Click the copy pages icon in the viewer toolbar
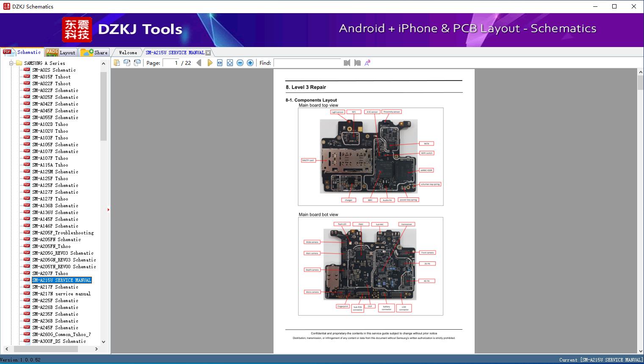Image resolution: width=644 pixels, height=364 pixels. tap(116, 63)
